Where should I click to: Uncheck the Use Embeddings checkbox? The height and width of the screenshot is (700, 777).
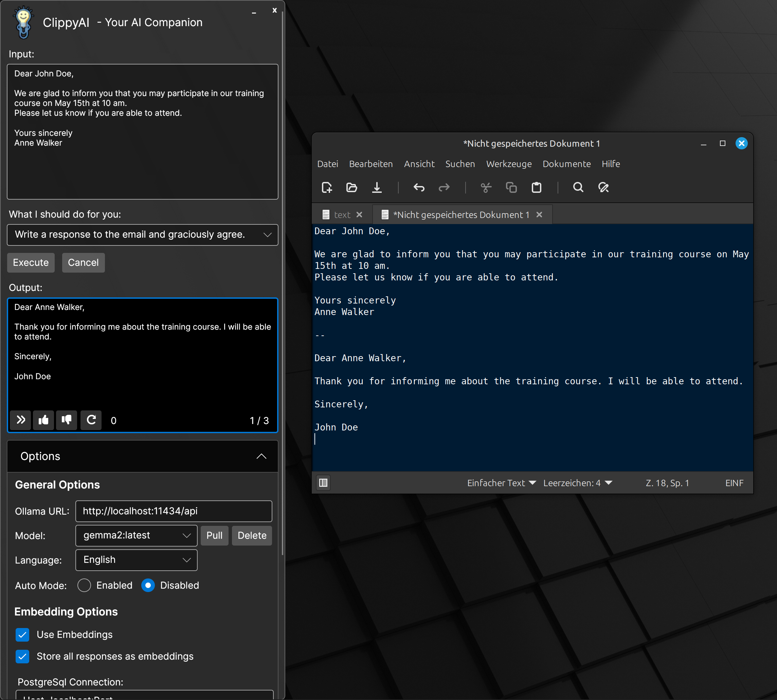coord(22,634)
